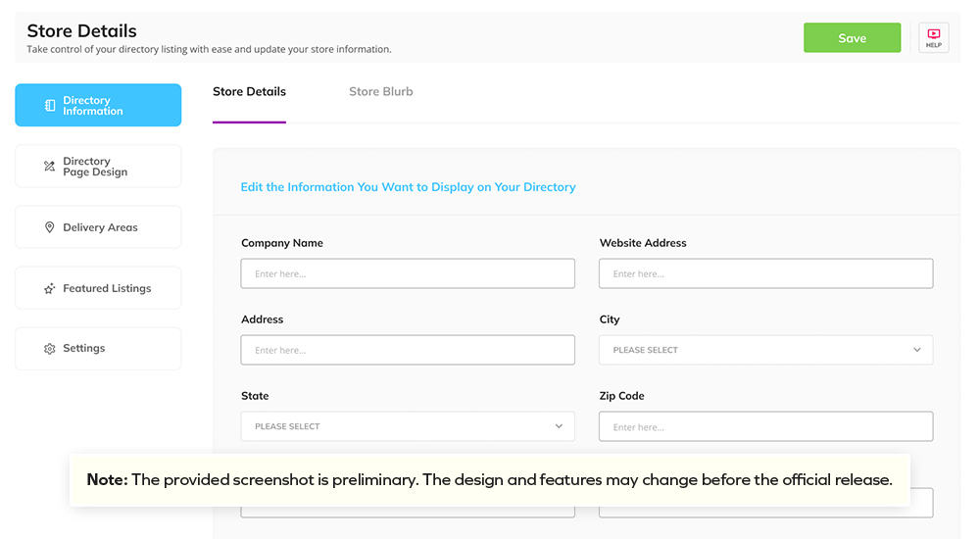This screenshot has height=539, width=980.
Task: Click the 'Store Details' page title
Action: (x=82, y=30)
